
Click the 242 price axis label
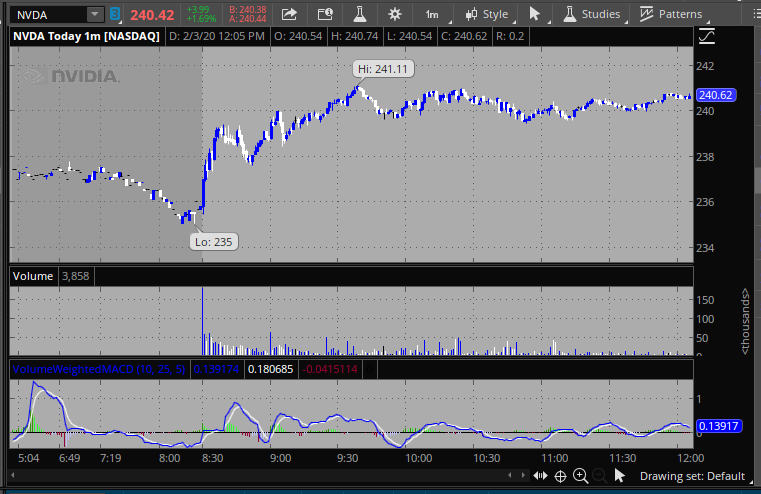[x=705, y=66]
